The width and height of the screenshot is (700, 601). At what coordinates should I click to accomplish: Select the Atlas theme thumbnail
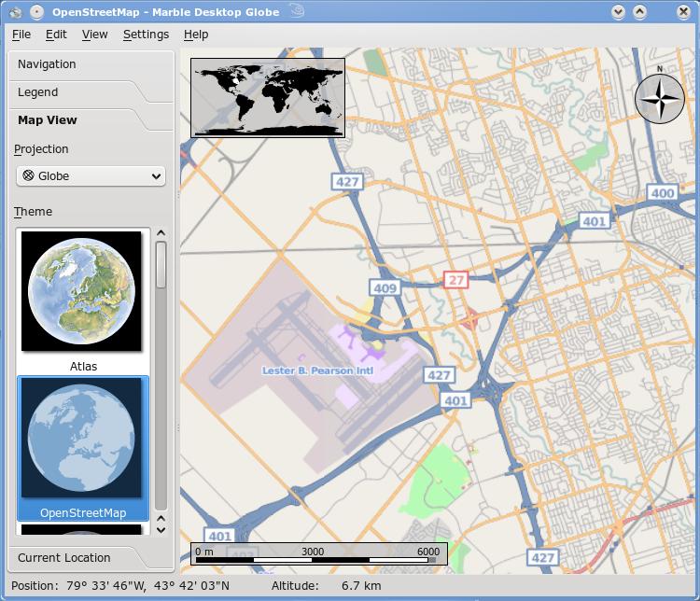pyautogui.click(x=82, y=292)
